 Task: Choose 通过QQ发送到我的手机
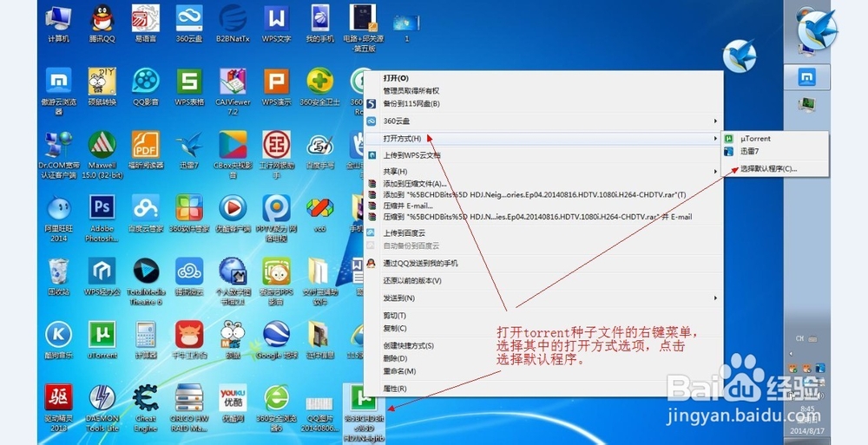click(x=543, y=263)
